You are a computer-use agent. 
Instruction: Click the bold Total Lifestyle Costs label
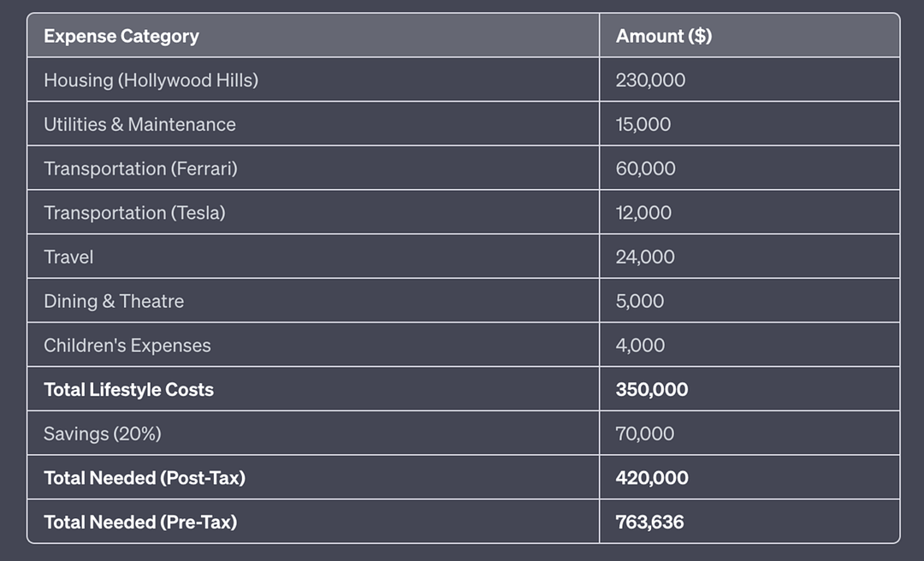coord(128,390)
